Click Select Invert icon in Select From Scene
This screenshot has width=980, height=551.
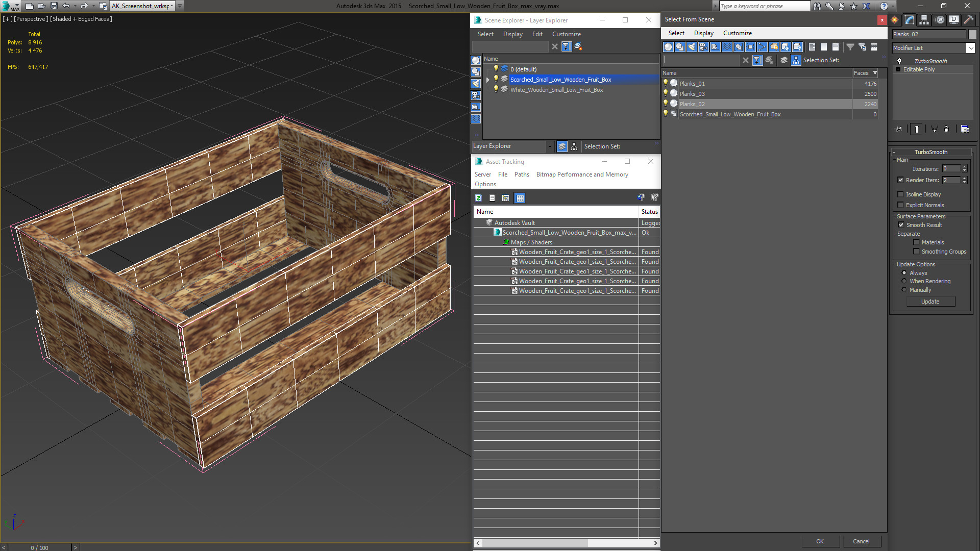point(836,47)
